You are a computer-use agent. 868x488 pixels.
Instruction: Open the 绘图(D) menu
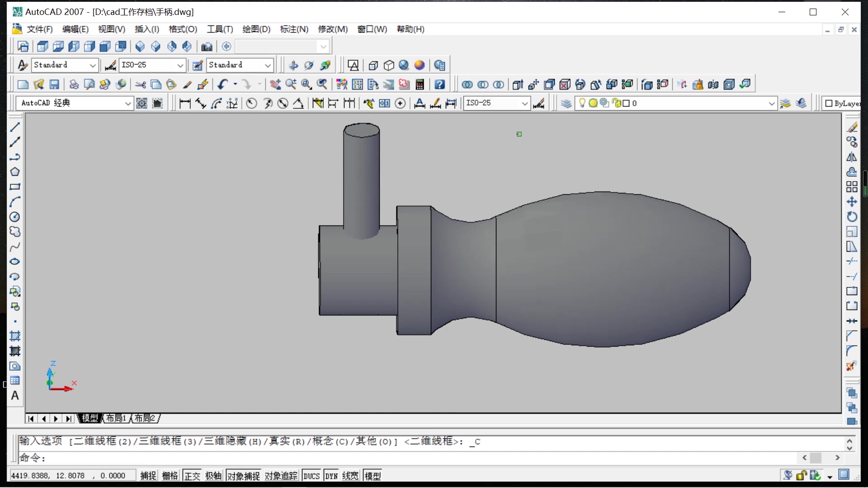point(256,29)
